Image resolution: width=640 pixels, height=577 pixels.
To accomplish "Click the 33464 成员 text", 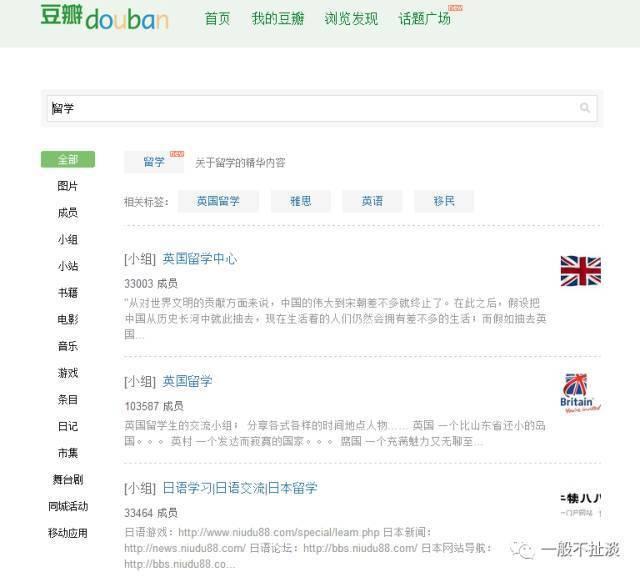I will [x=151, y=513].
